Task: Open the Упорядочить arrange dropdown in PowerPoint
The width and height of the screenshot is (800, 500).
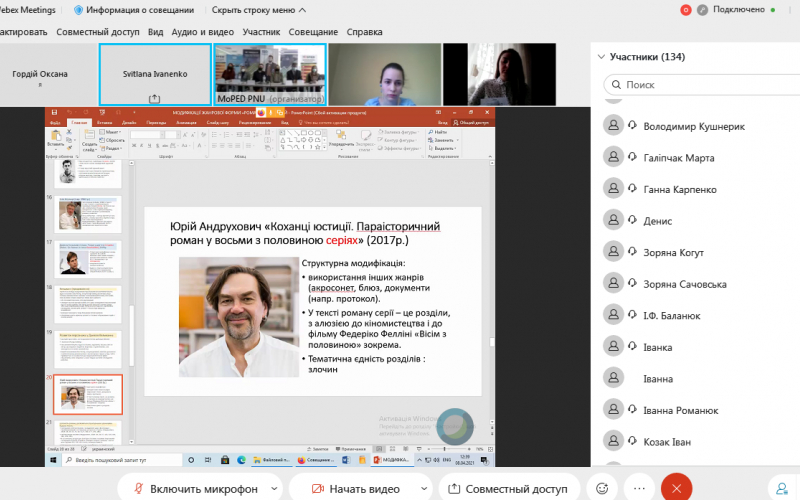Action: (x=341, y=138)
